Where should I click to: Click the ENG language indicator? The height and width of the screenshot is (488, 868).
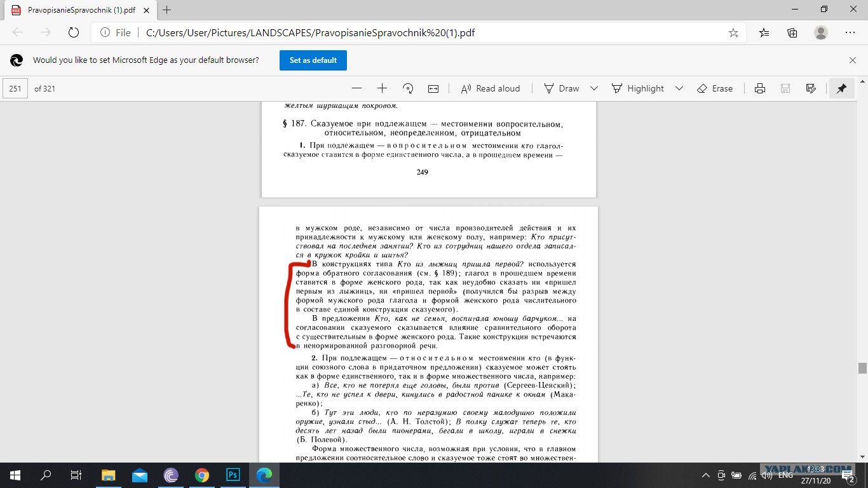coord(785,475)
